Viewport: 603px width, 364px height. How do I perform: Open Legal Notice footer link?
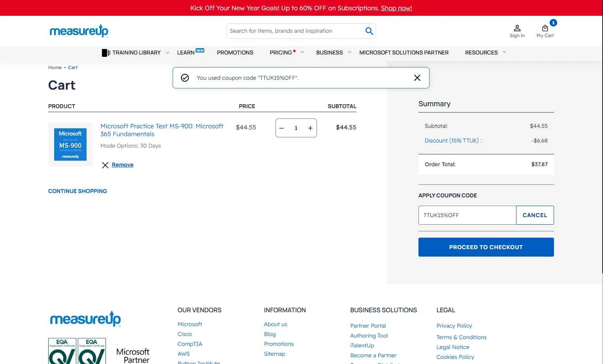(x=453, y=347)
